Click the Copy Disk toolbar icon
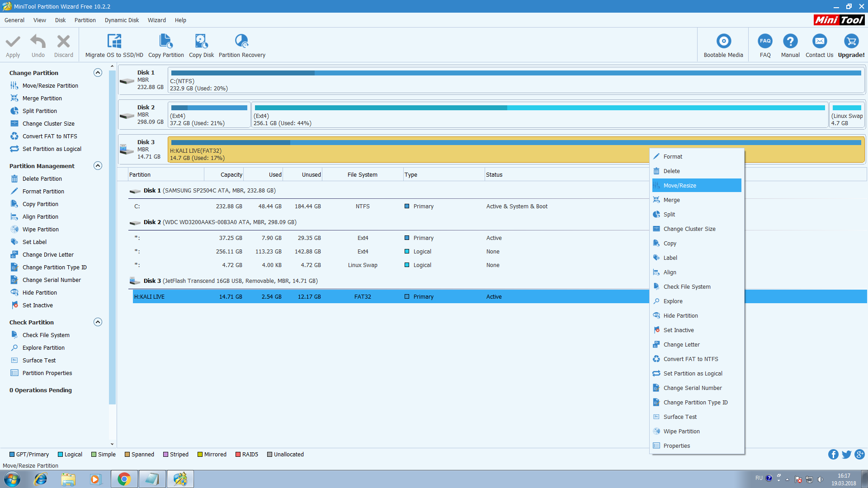 tap(201, 41)
